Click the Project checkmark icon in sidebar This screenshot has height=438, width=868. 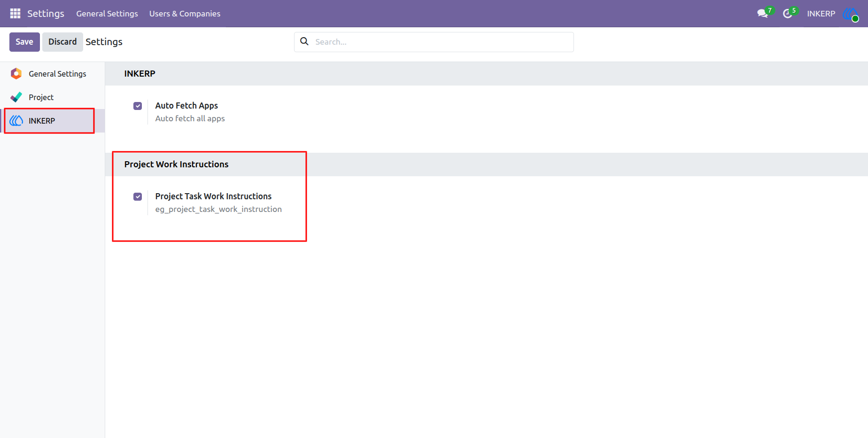(16, 97)
